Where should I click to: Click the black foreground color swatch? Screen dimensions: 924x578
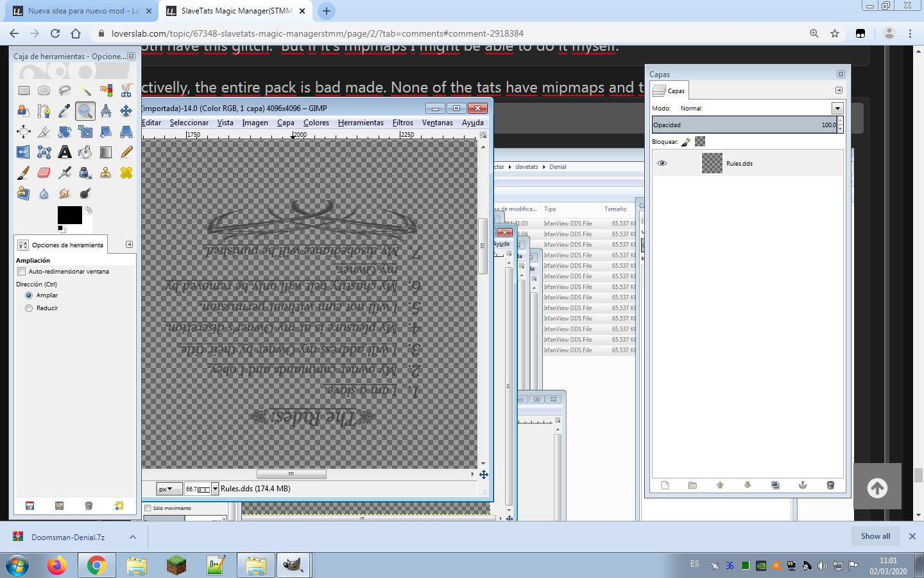pos(70,215)
